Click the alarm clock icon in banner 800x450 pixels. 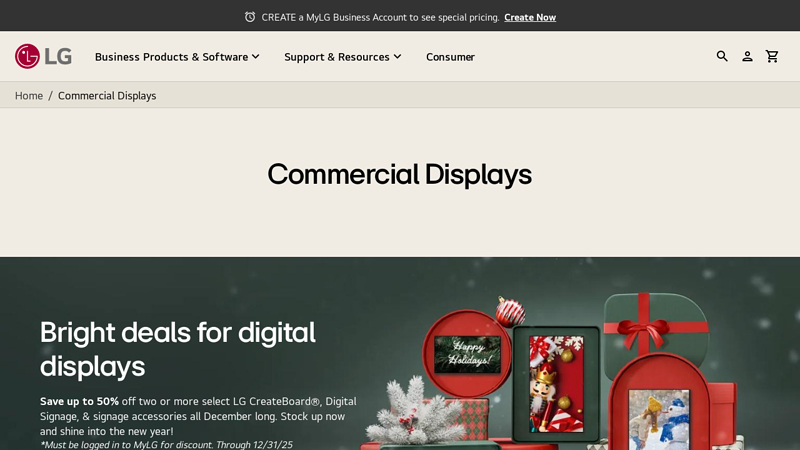tap(250, 17)
